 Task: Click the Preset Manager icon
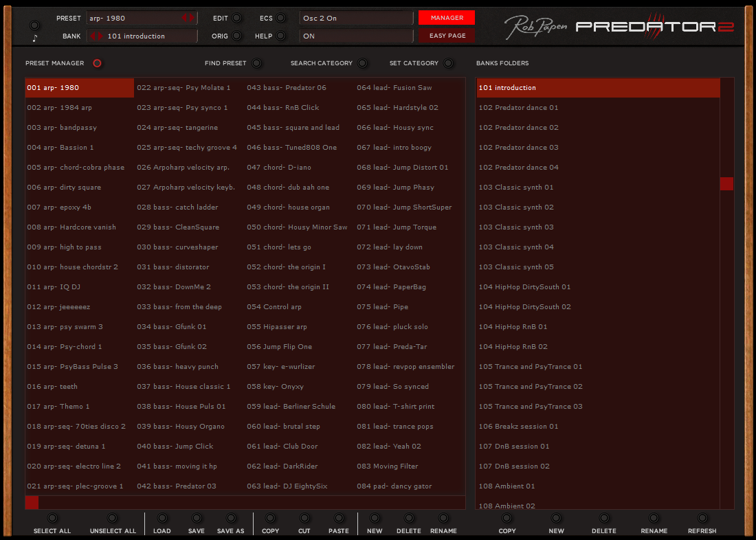click(x=97, y=63)
